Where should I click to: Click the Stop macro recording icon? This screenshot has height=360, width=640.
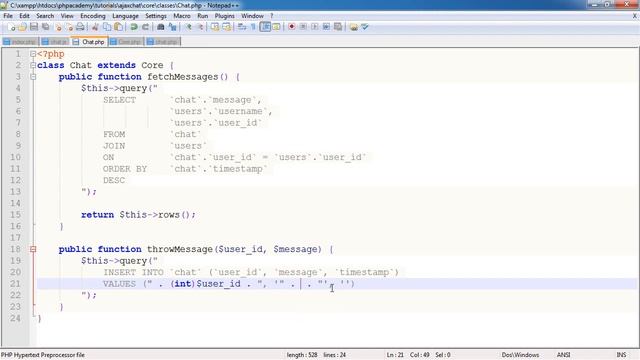[x=303, y=27]
